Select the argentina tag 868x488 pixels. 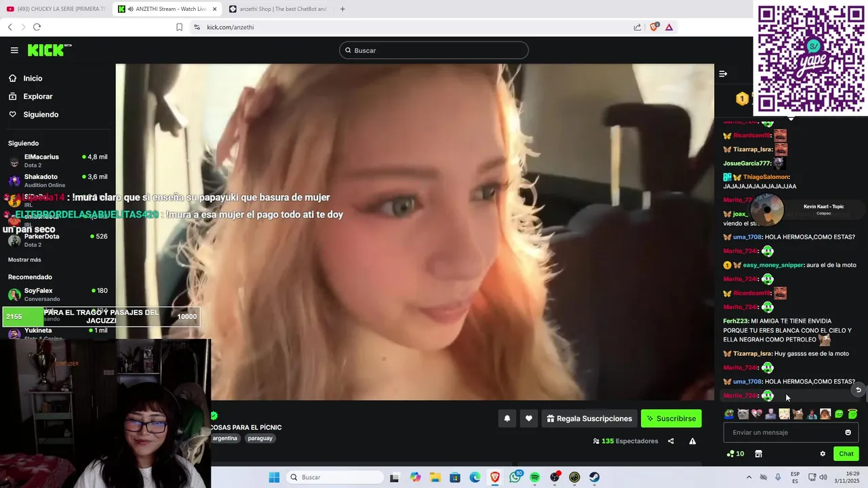coord(224,439)
